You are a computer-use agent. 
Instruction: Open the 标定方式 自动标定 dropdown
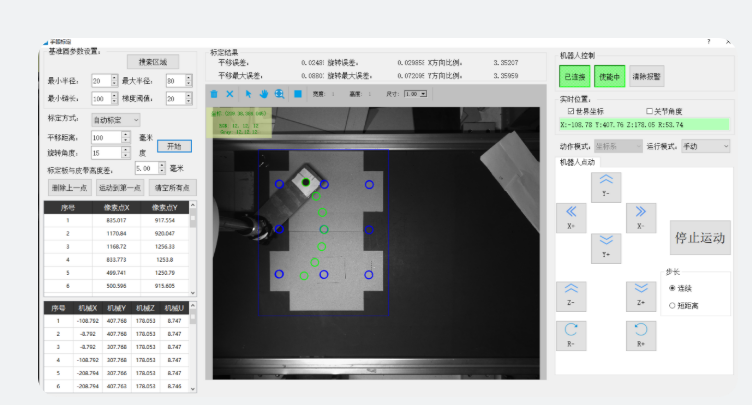pyautogui.click(x=115, y=119)
